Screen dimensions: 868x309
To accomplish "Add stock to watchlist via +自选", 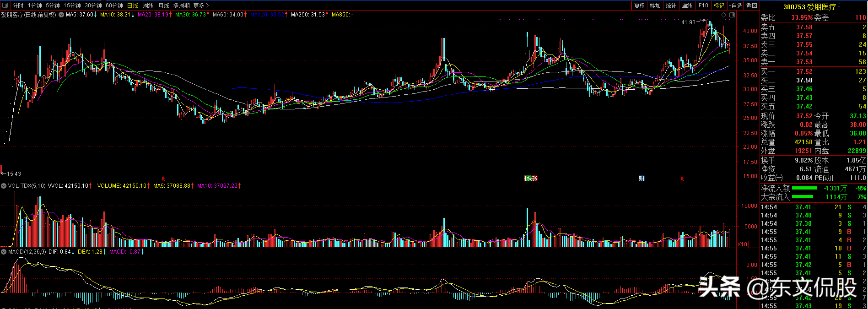I will click(x=735, y=5).
